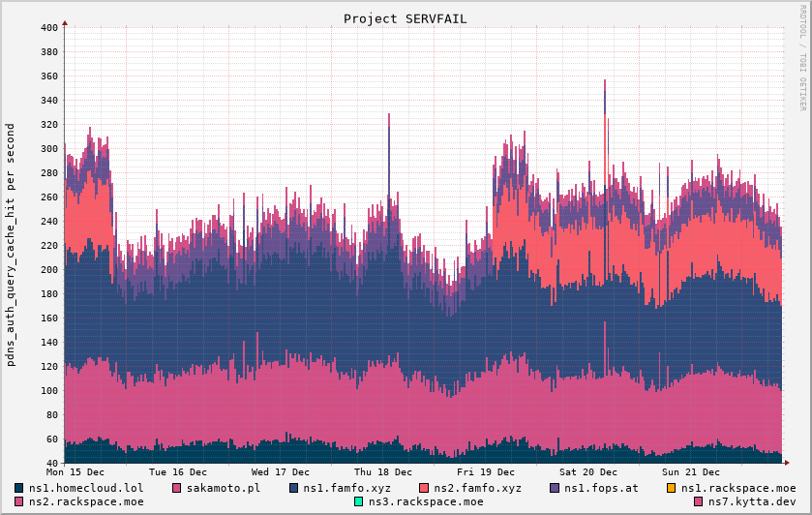Select the ns3.rackspace.moe legend label
This screenshot has height=515, width=812.
426,501
